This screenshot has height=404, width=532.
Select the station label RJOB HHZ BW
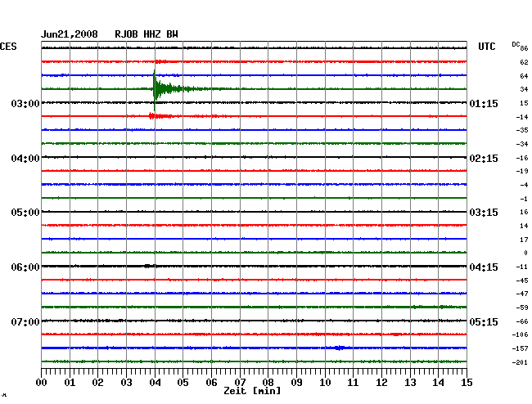[147, 34]
